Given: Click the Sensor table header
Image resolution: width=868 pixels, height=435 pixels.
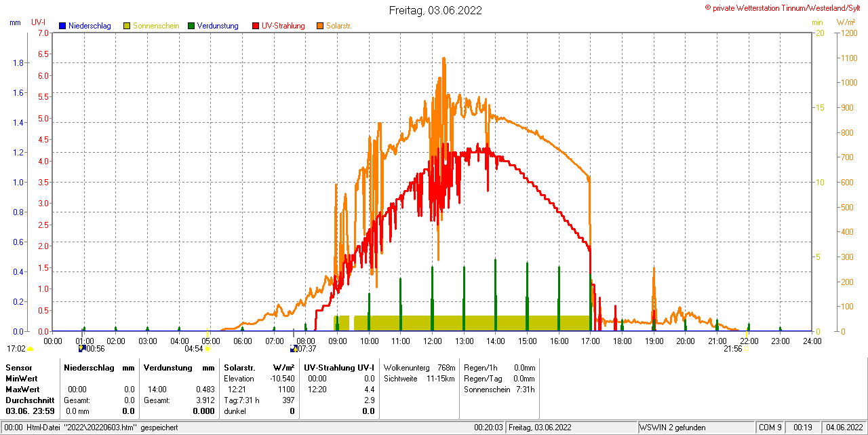Looking at the screenshot, I should tap(18, 367).
